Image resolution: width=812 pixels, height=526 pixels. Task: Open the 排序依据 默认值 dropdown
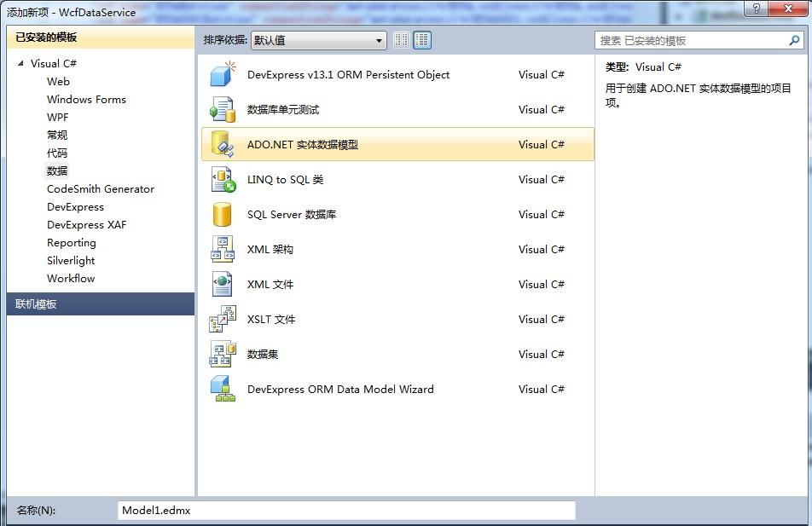[319, 40]
